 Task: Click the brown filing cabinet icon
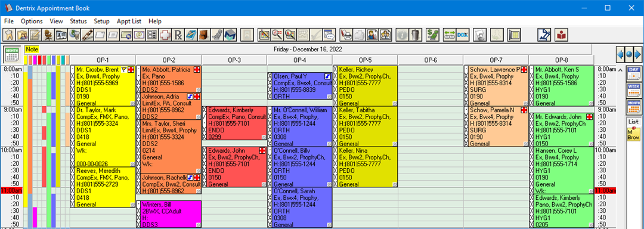click(203, 35)
